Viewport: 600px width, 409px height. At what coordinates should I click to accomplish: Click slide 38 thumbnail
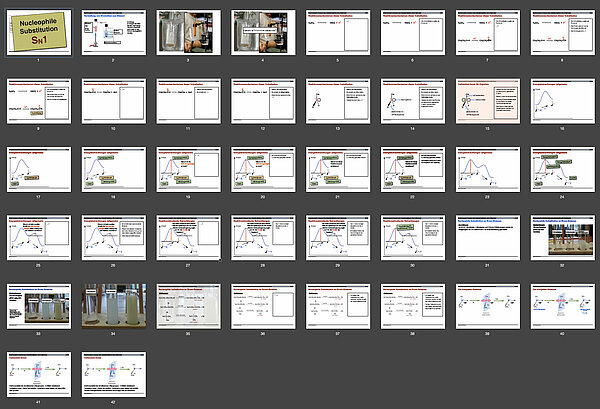tap(412, 304)
